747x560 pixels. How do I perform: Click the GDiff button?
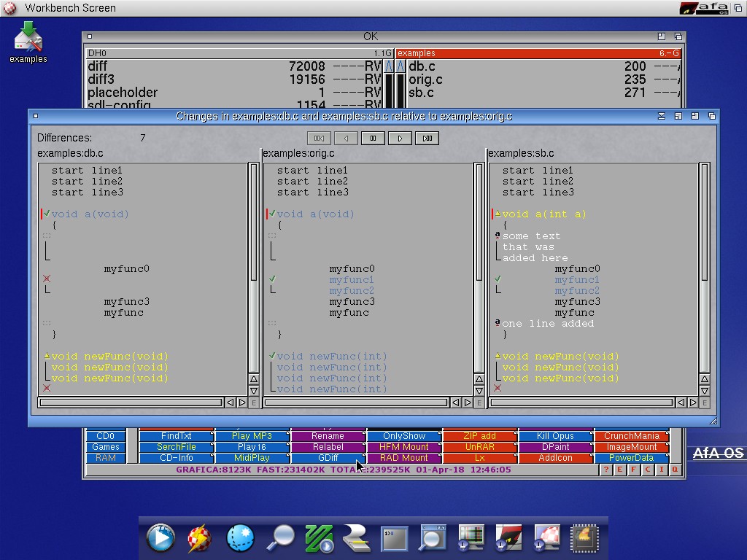pyautogui.click(x=328, y=458)
